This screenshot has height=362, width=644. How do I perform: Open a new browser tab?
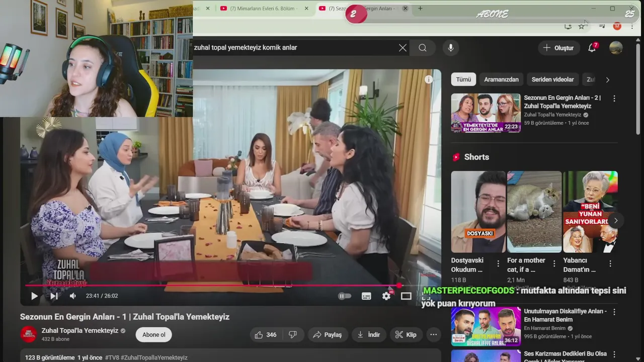coord(420,9)
